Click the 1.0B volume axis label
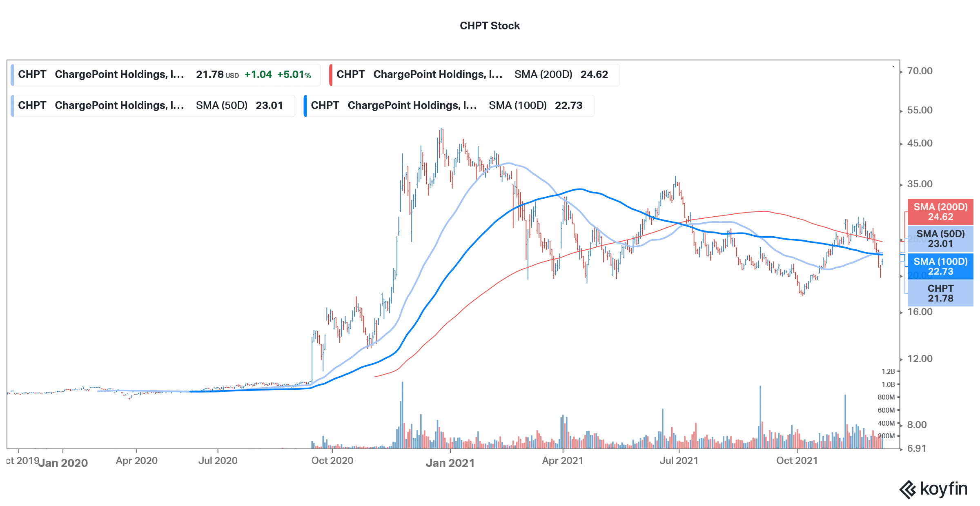The height and width of the screenshot is (506, 980). 888,384
